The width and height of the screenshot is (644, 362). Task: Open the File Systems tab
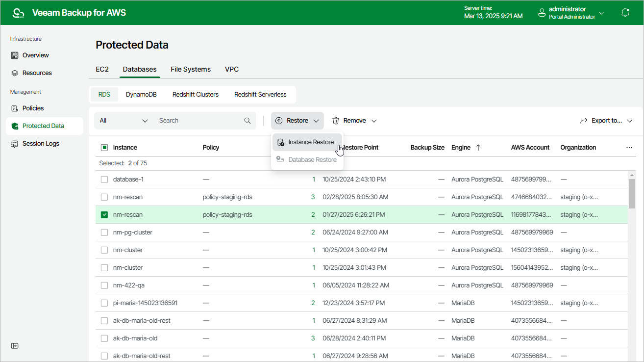[x=191, y=70]
